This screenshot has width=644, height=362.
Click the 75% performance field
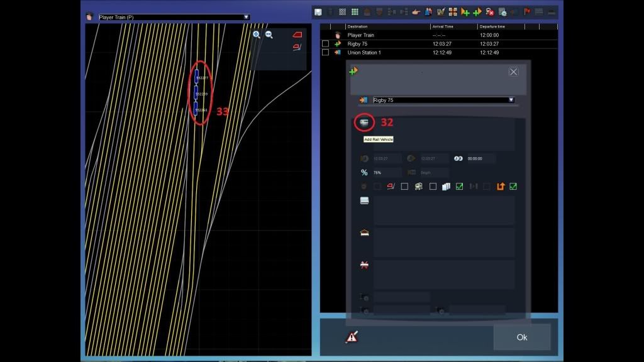click(386, 173)
